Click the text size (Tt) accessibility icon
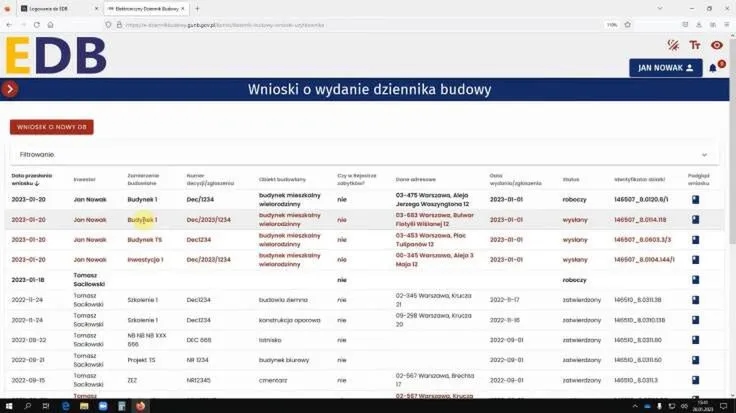Viewport: 736px width, 413px height. tap(695, 45)
